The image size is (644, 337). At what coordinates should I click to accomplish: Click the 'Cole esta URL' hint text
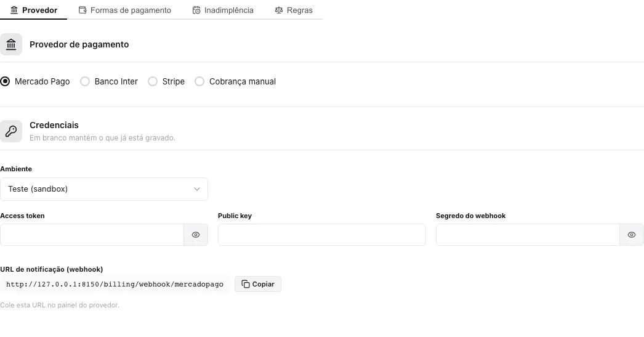click(60, 305)
